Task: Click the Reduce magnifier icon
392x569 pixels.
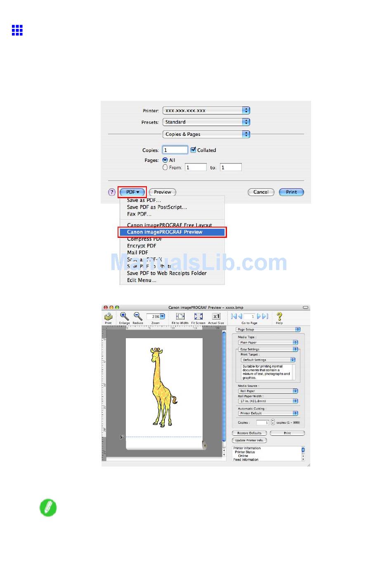Action: click(x=138, y=317)
